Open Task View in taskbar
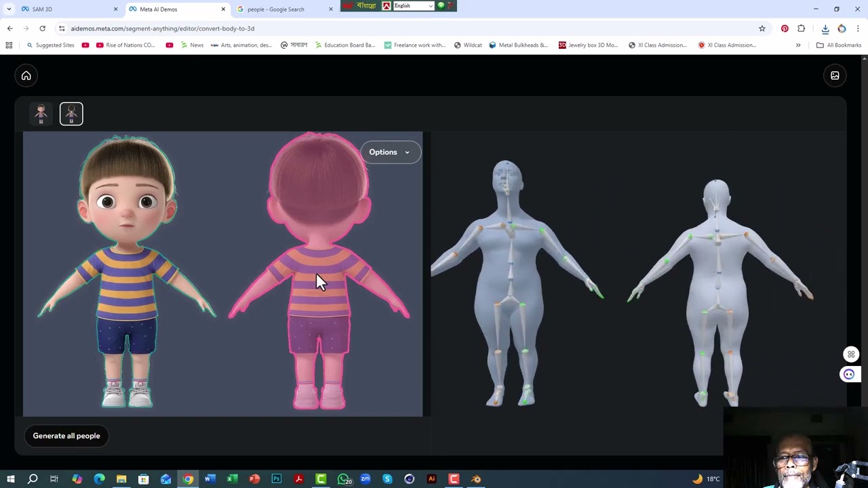 point(54,479)
